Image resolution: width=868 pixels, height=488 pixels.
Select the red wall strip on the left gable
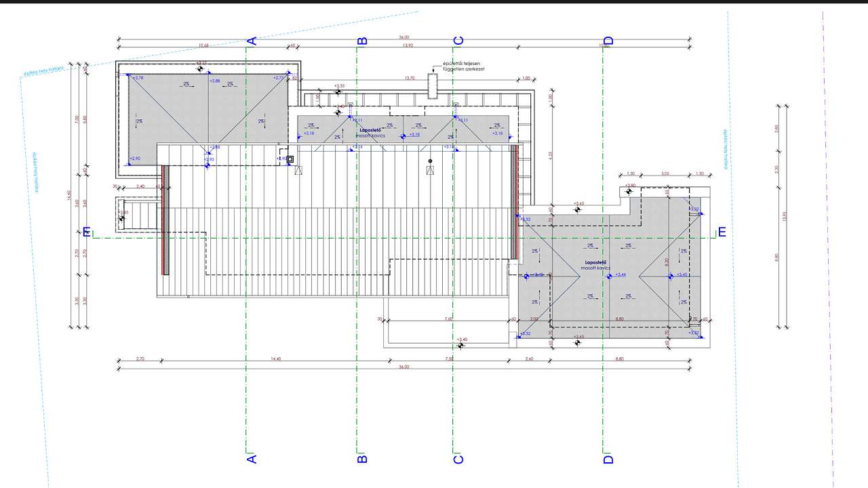[x=163, y=220]
